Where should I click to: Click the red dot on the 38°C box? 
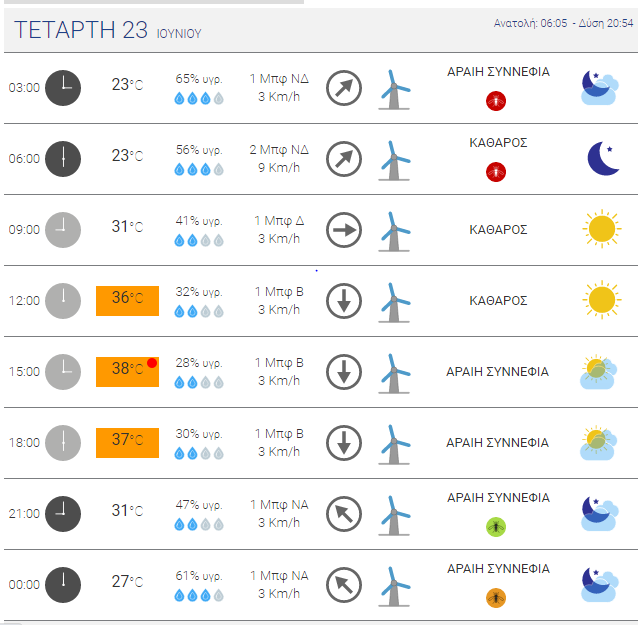coord(152,363)
